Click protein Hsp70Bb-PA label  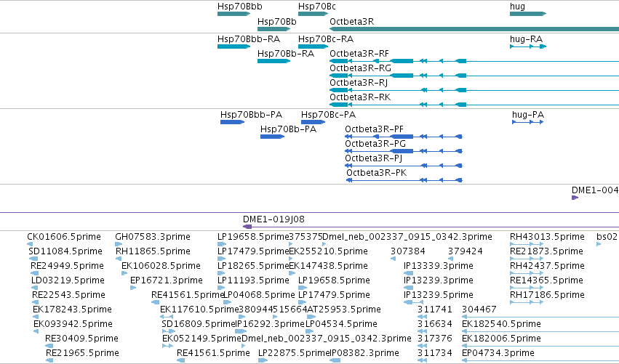pyautogui.click(x=288, y=129)
